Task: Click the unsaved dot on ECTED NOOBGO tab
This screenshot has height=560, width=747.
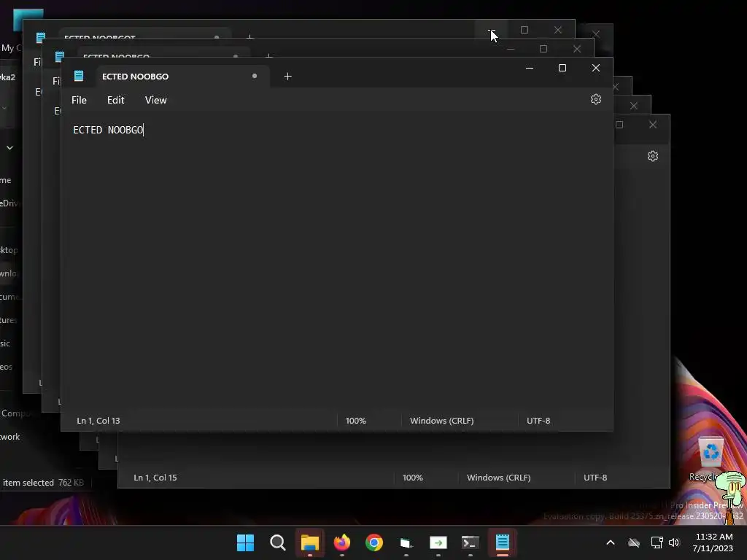Action: (x=255, y=76)
